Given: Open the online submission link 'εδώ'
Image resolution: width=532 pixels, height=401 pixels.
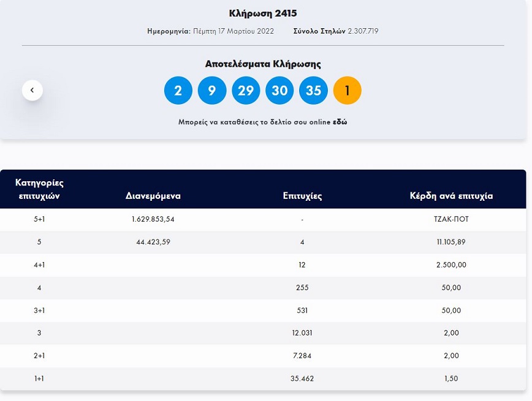Looking at the screenshot, I should [x=340, y=122].
